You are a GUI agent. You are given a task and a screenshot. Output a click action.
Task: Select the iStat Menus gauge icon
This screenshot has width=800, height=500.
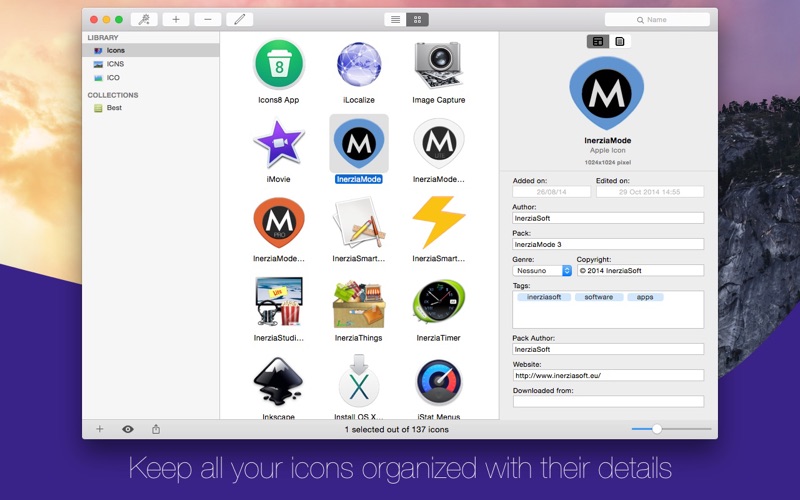point(439,383)
